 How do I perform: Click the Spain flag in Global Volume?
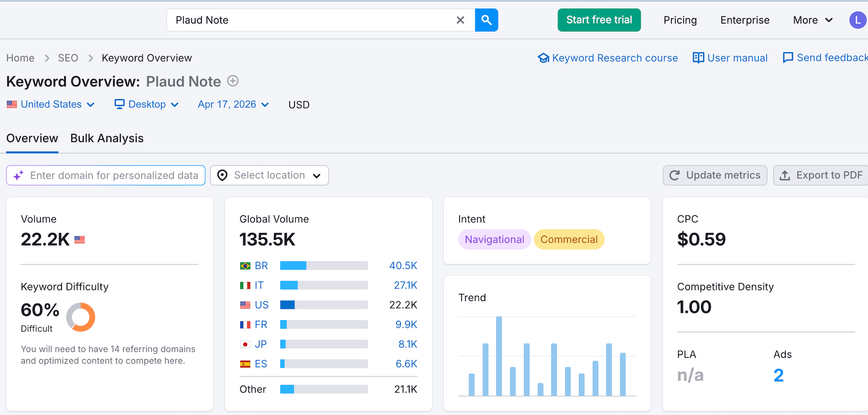click(x=245, y=364)
